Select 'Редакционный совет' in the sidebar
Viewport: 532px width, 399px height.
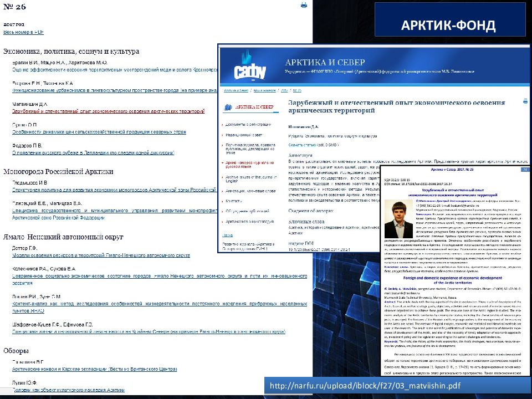(244, 135)
